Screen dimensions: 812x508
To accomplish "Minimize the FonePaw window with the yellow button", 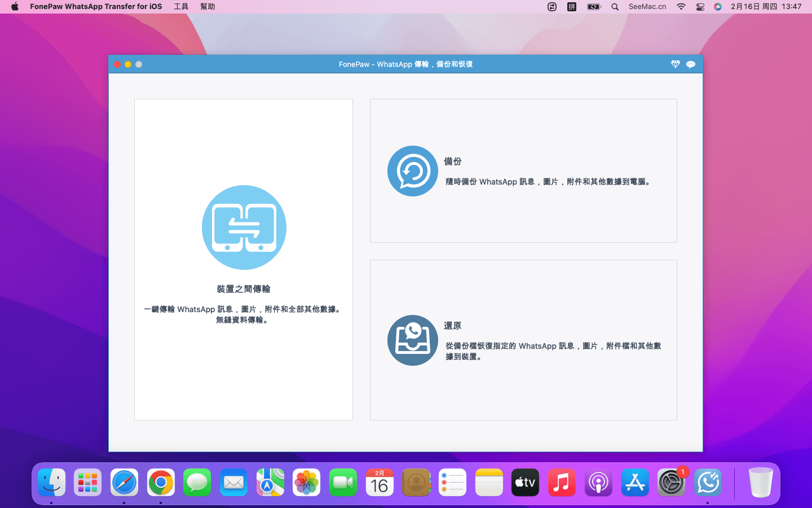I will click(x=128, y=64).
